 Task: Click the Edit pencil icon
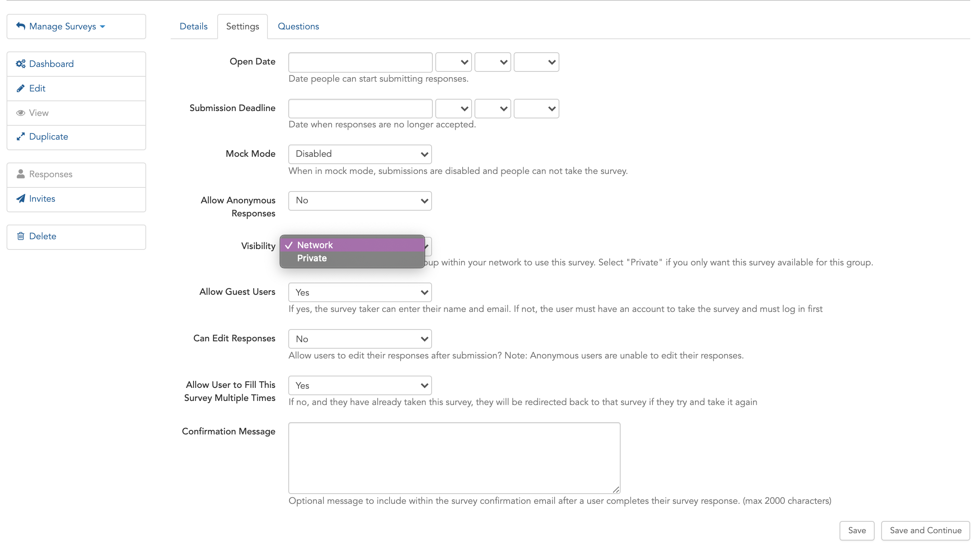click(21, 88)
